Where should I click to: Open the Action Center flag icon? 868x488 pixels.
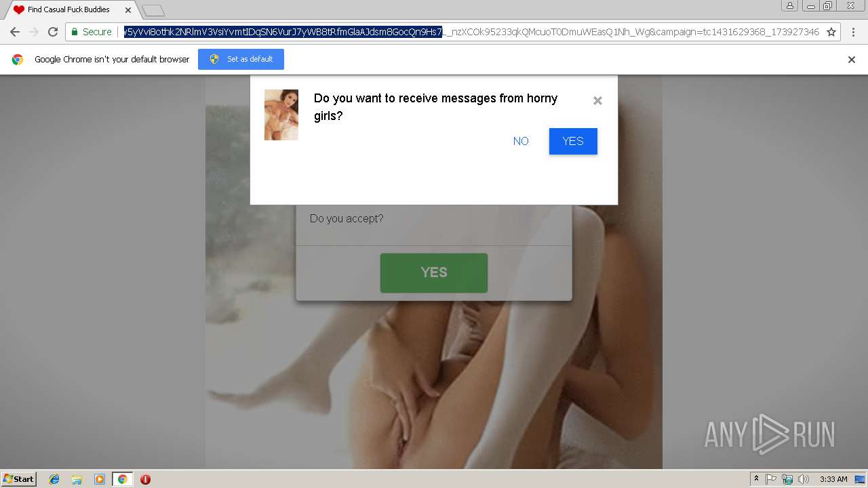coord(771,479)
